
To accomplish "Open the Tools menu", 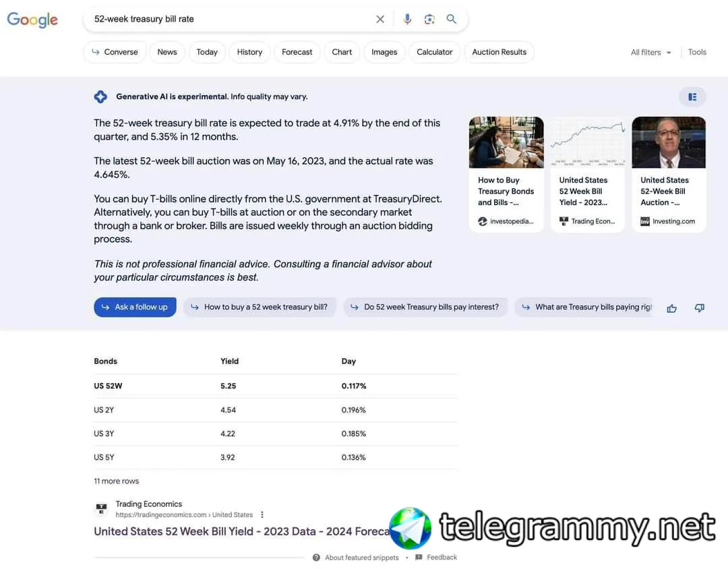I will [697, 52].
